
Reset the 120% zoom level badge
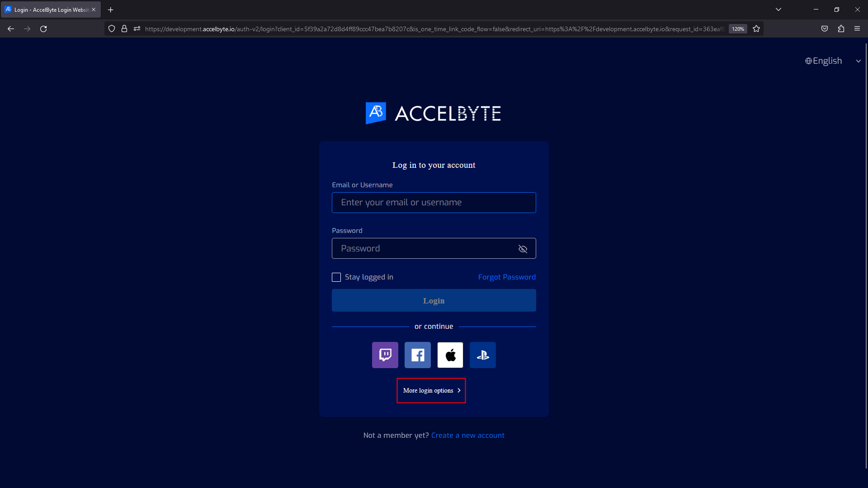coord(738,29)
